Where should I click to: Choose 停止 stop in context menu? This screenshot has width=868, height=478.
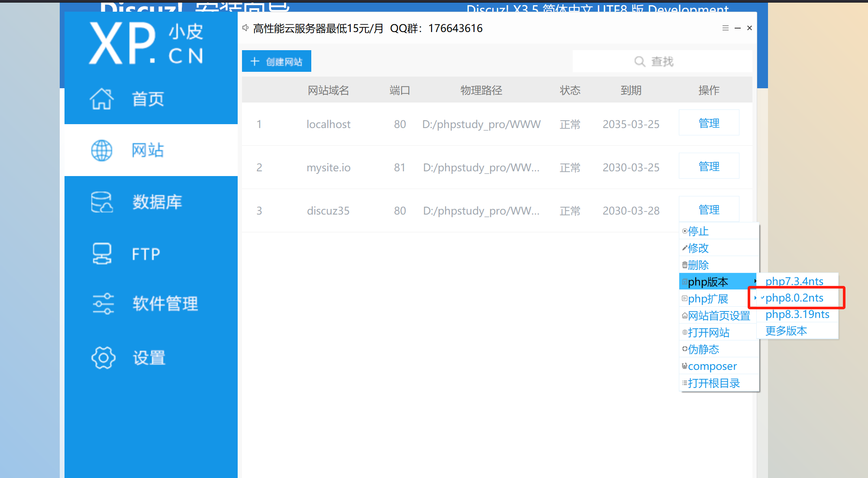point(719,231)
